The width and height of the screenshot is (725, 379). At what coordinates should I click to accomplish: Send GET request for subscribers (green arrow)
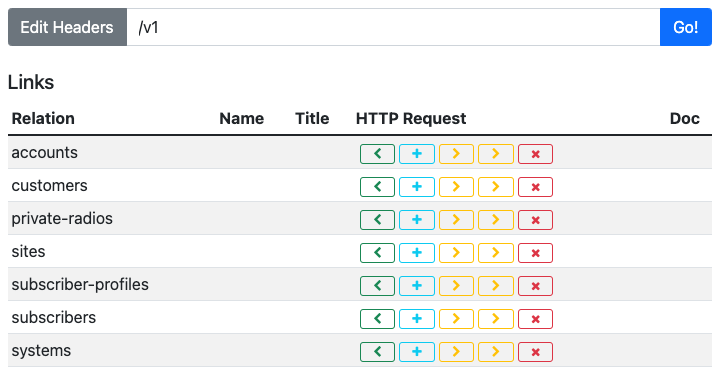(x=377, y=319)
